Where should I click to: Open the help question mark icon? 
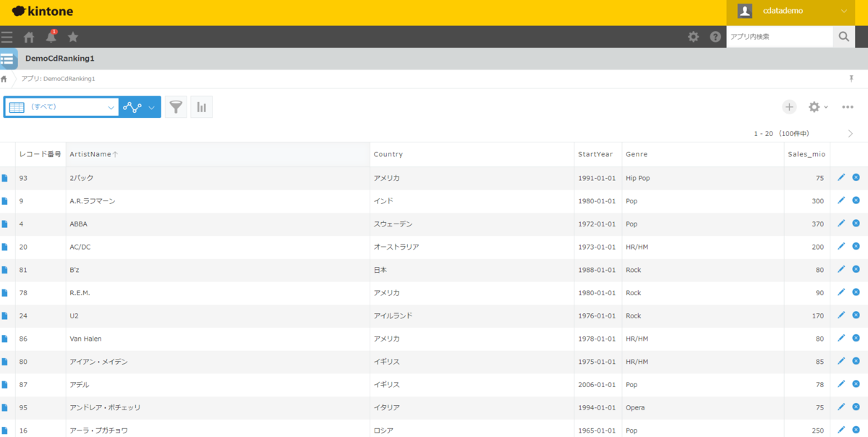pyautogui.click(x=715, y=37)
